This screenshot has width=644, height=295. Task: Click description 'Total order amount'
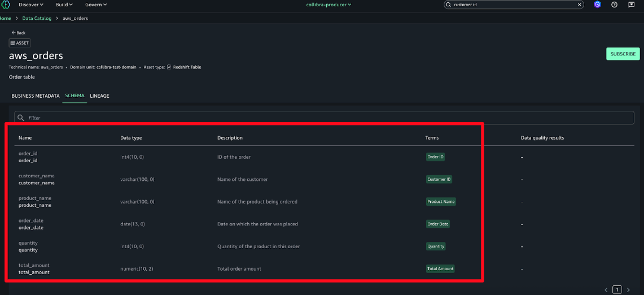pos(239,268)
